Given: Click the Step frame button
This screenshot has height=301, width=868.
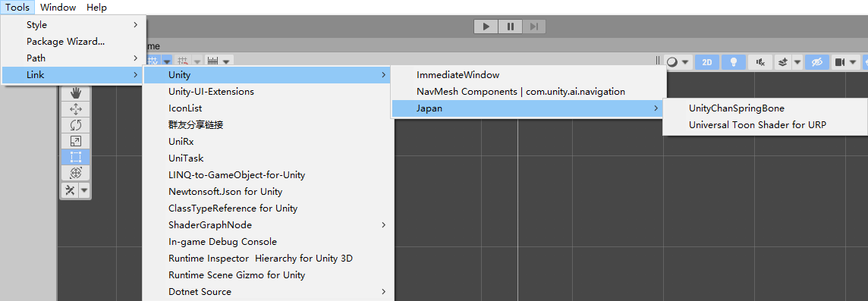Looking at the screenshot, I should [533, 27].
